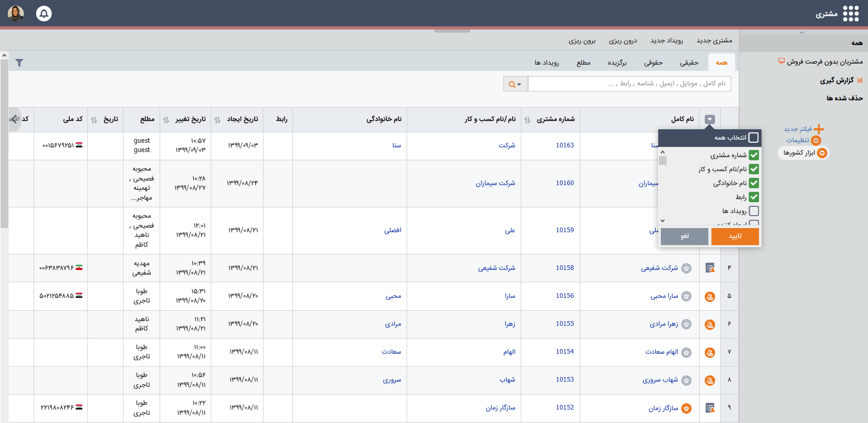Collapse the column chooser dropdown arrow
This screenshot has height=423, width=868.
pyautogui.click(x=710, y=119)
